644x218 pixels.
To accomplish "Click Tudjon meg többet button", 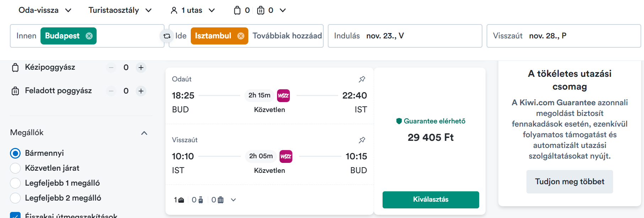I will (570, 182).
